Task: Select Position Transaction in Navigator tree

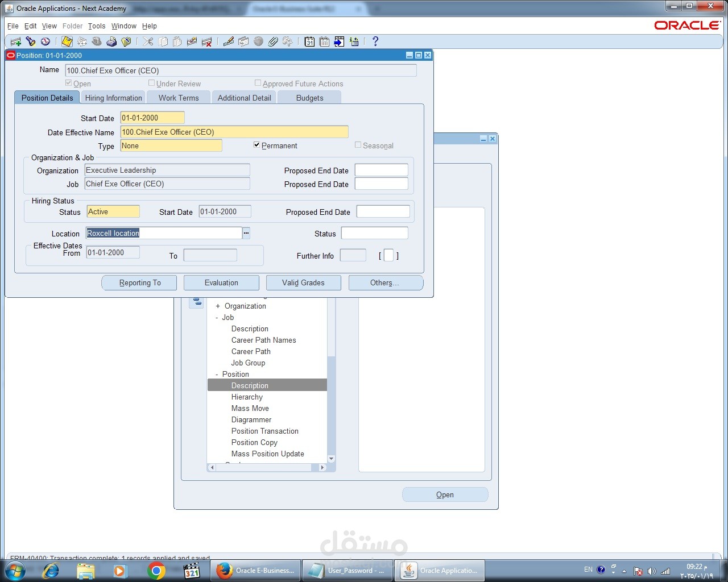Action: [x=265, y=431]
